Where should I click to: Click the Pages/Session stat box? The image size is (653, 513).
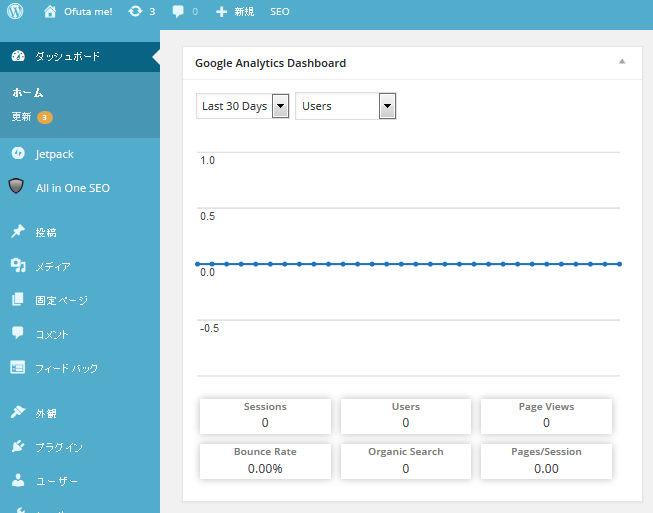(546, 461)
